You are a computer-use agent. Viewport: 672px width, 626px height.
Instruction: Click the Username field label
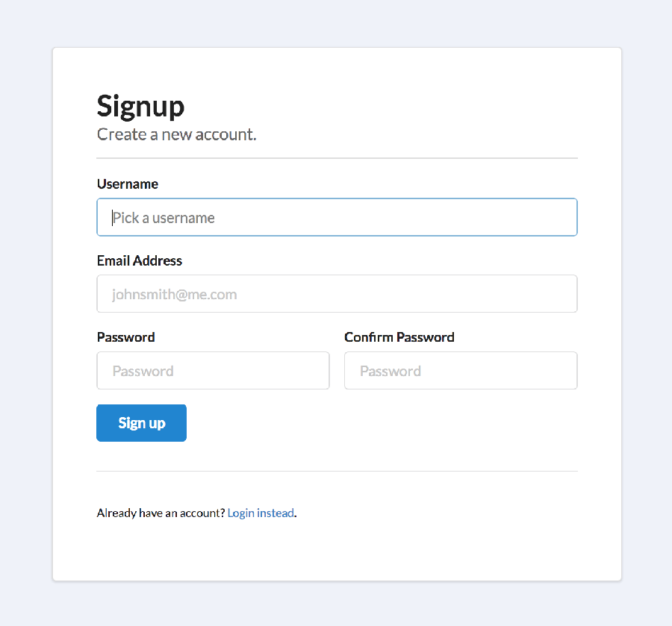[x=128, y=184]
